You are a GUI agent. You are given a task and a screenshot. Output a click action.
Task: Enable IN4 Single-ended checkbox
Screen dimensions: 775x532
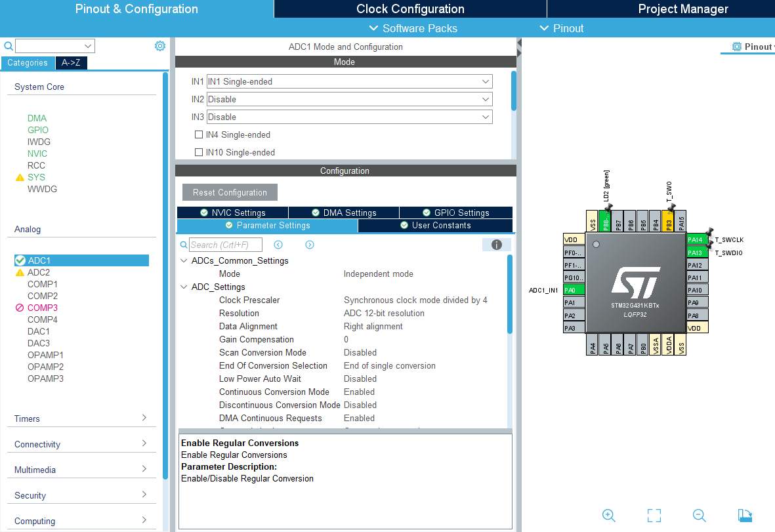199,134
